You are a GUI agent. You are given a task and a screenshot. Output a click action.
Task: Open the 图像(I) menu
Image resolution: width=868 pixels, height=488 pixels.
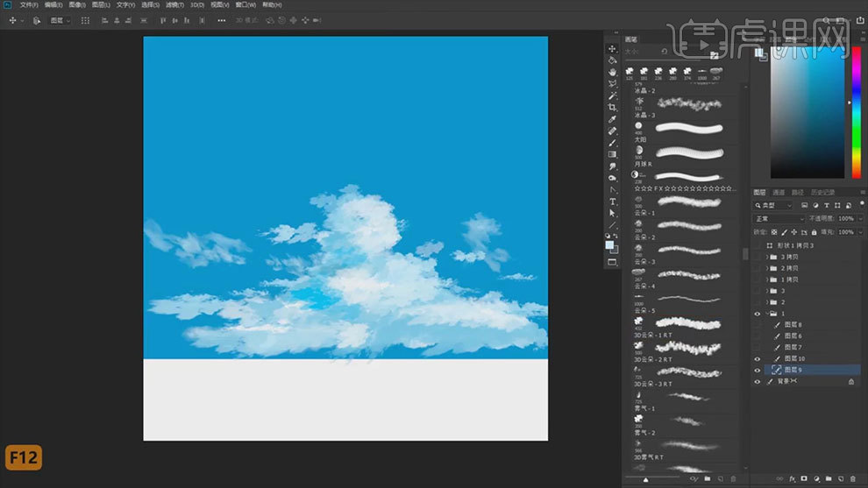(x=77, y=5)
